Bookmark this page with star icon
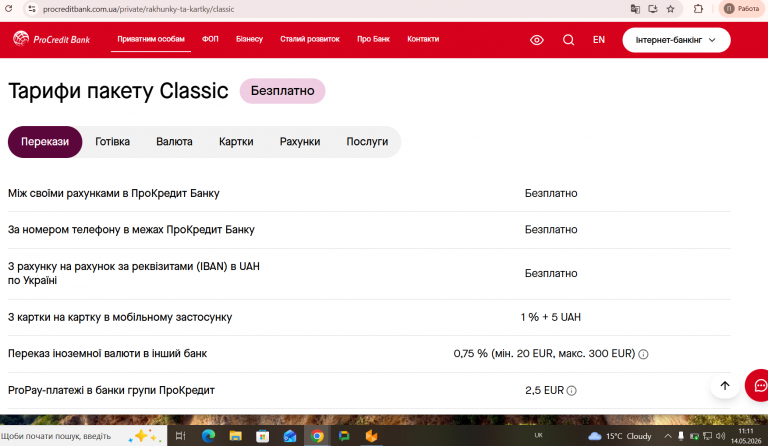Viewport: 768px width, 446px height. 671,9
